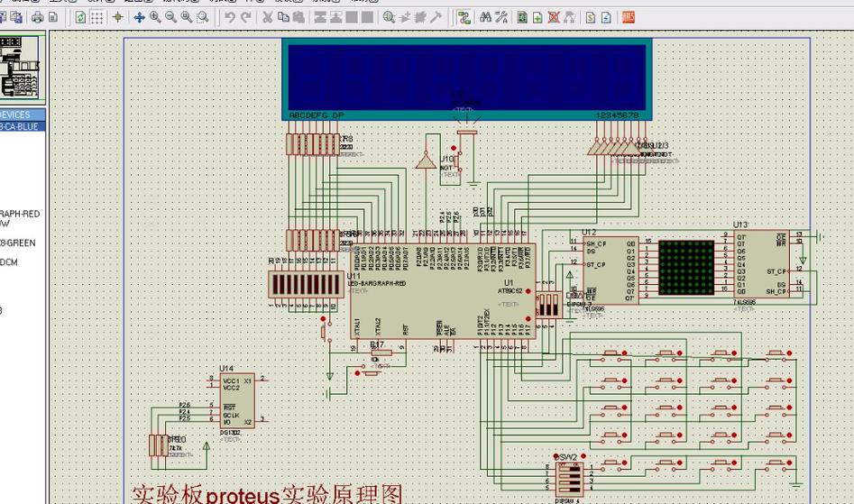854x504 pixels.
Task: Click the DEVICES list header
Action: (23, 115)
